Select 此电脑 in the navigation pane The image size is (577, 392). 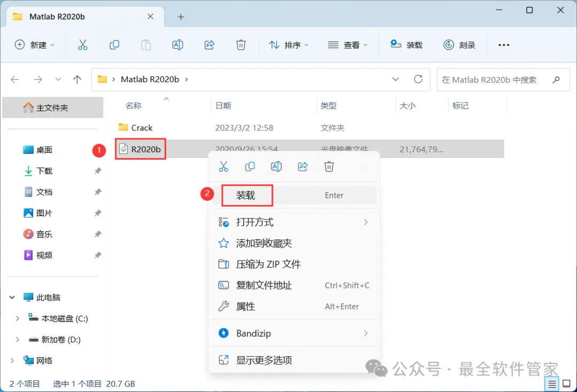point(42,297)
